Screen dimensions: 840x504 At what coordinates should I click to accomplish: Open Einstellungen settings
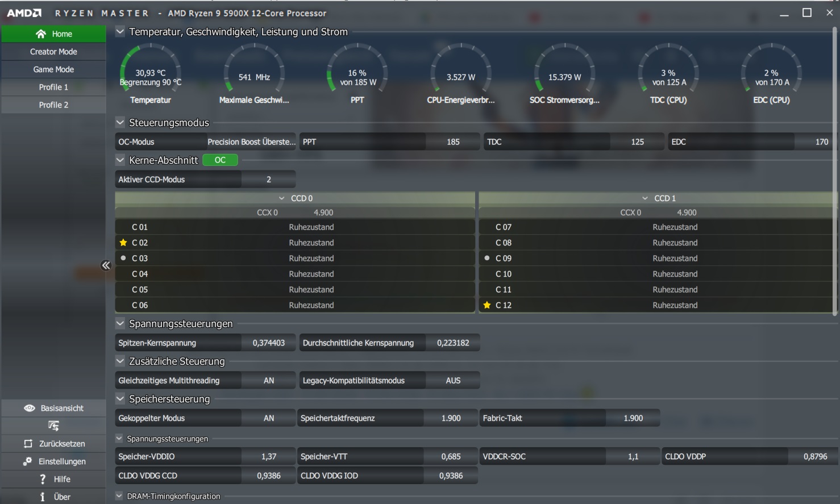point(53,461)
